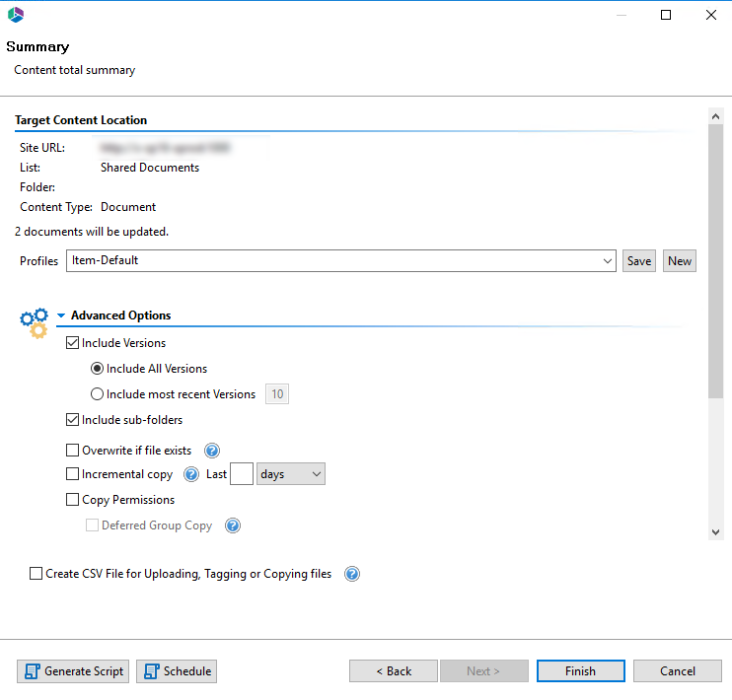
Task: Click the Last days number input field
Action: (242, 474)
